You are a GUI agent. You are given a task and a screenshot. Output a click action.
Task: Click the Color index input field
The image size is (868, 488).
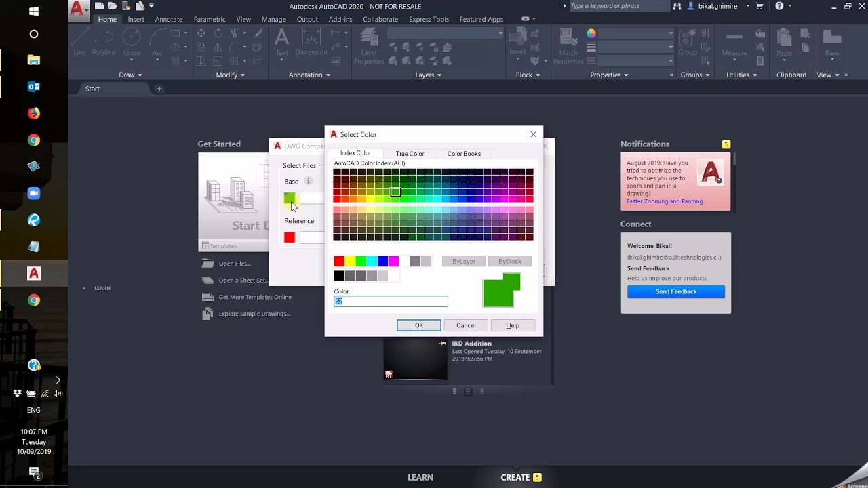[391, 301]
